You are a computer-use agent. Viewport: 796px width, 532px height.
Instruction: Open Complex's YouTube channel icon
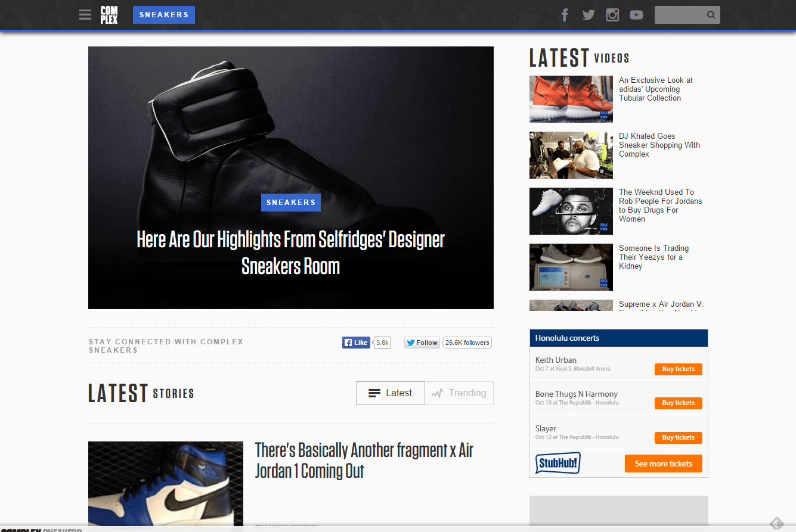pos(636,15)
